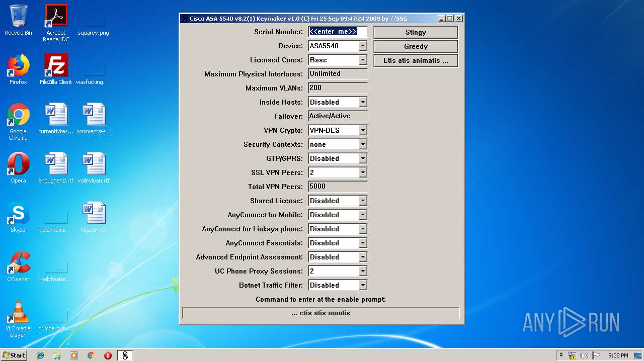Click Keymaker app button in taskbar
Image resolution: width=644 pixels, height=362 pixels.
pyautogui.click(x=125, y=355)
